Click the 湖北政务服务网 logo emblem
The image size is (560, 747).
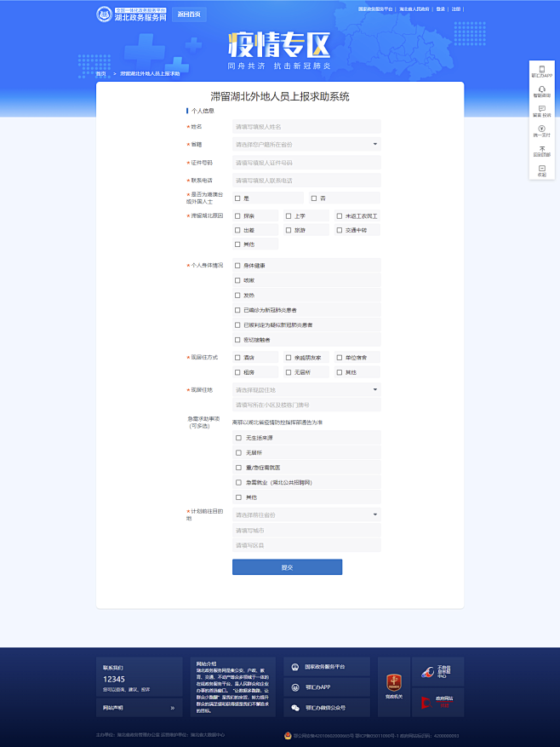pos(104,14)
